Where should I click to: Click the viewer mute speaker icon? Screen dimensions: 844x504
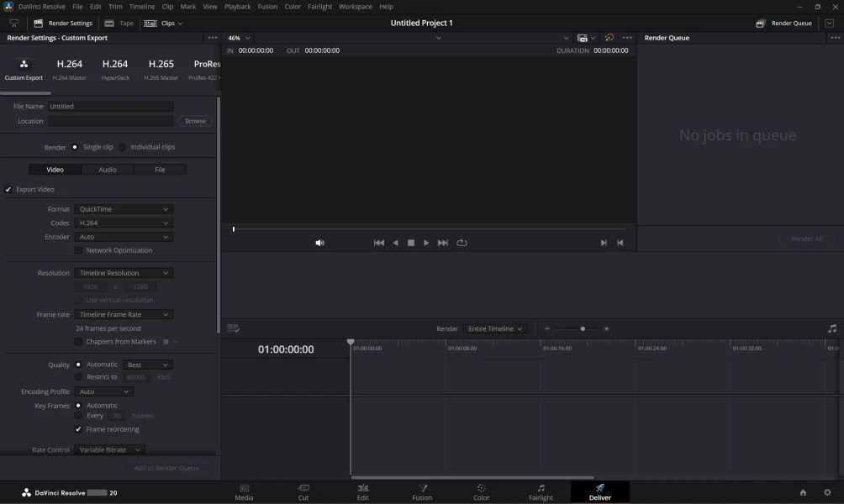pos(319,243)
